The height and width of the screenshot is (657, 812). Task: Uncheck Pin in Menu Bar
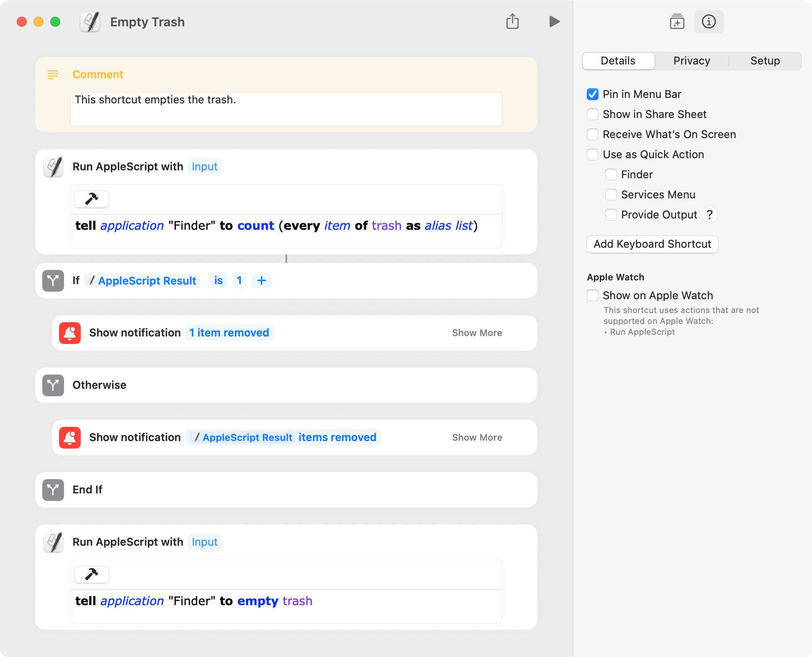[x=593, y=94]
